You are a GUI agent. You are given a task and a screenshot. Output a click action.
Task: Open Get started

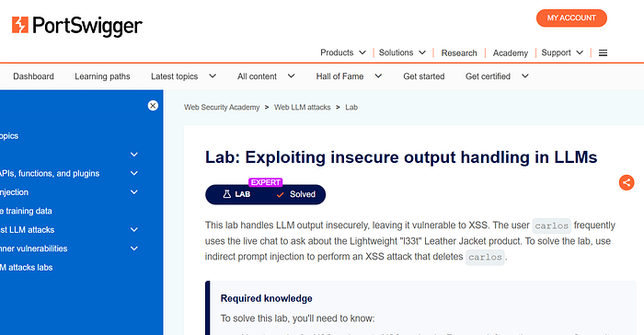pos(424,76)
